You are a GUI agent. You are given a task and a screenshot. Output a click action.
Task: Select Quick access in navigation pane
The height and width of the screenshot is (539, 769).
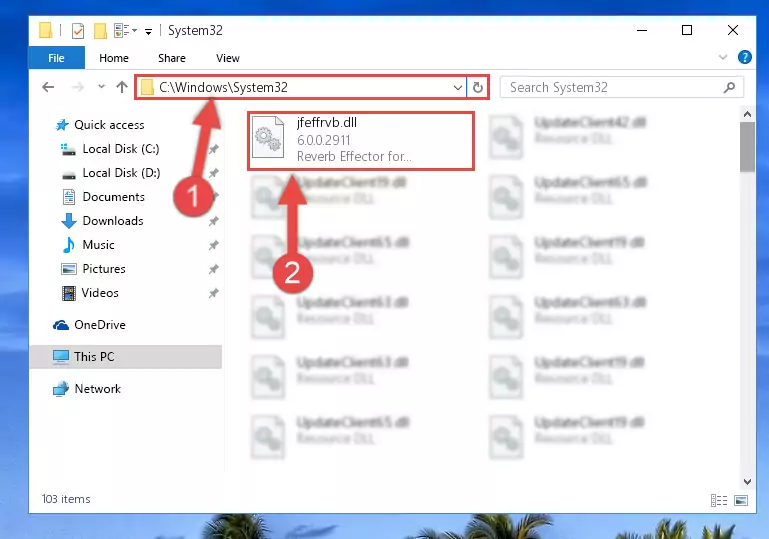(100, 125)
